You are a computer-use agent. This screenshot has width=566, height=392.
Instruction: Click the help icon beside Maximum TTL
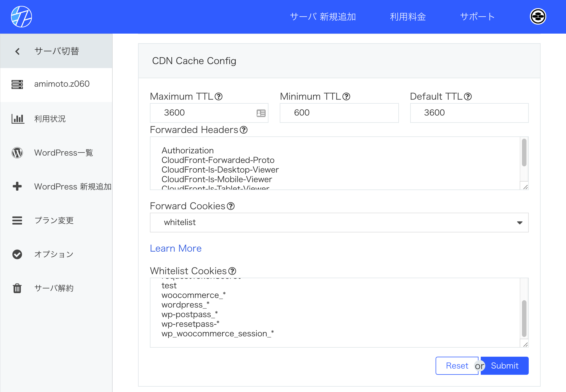tap(218, 97)
